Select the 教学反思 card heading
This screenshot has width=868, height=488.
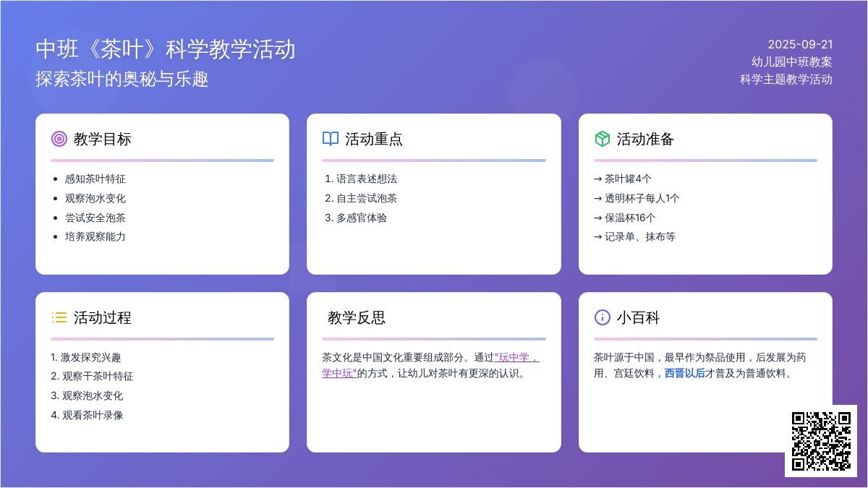[357, 317]
